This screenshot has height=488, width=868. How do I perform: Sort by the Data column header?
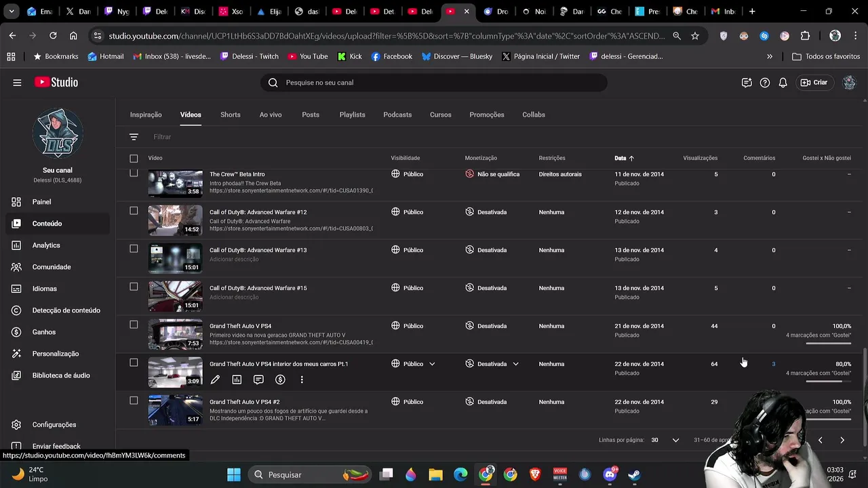pyautogui.click(x=625, y=158)
